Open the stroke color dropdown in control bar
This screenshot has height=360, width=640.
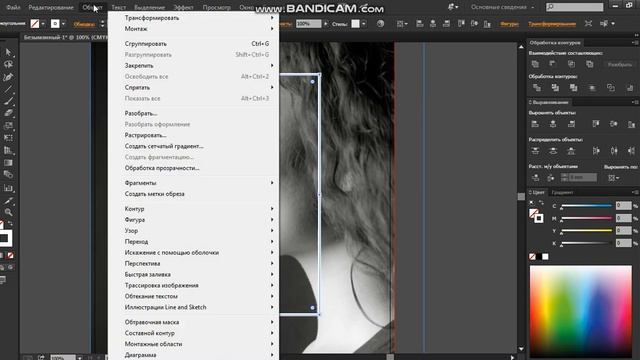pos(63,24)
